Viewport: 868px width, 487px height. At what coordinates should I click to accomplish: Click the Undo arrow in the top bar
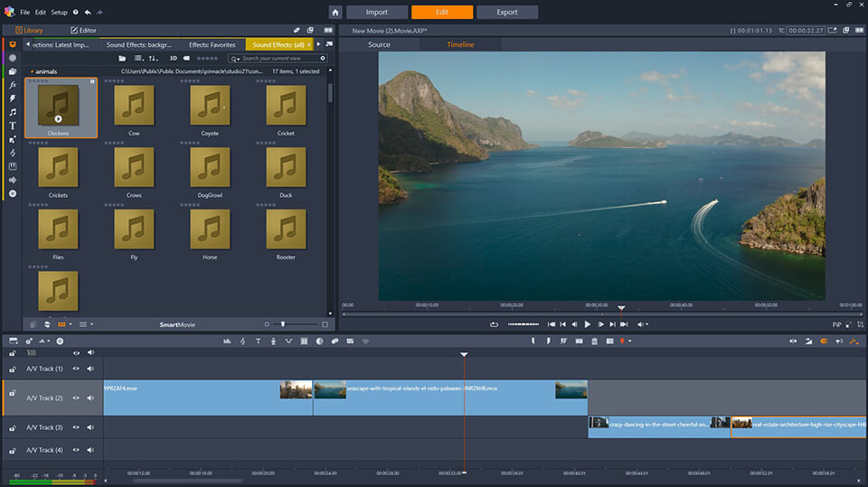click(88, 12)
